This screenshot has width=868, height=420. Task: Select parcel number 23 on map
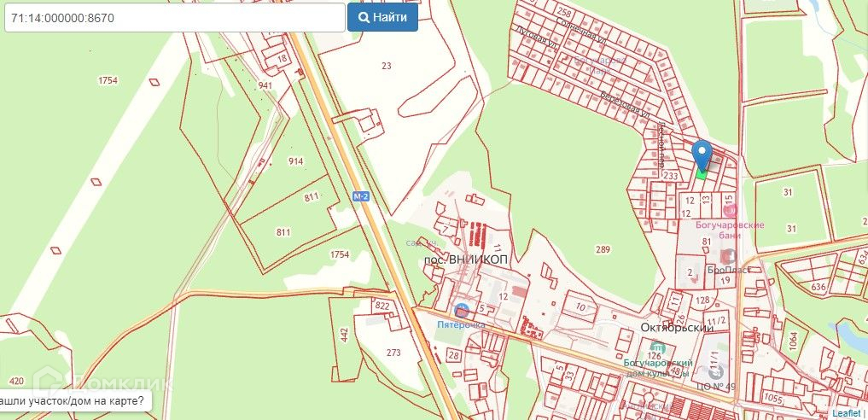pos(387,66)
